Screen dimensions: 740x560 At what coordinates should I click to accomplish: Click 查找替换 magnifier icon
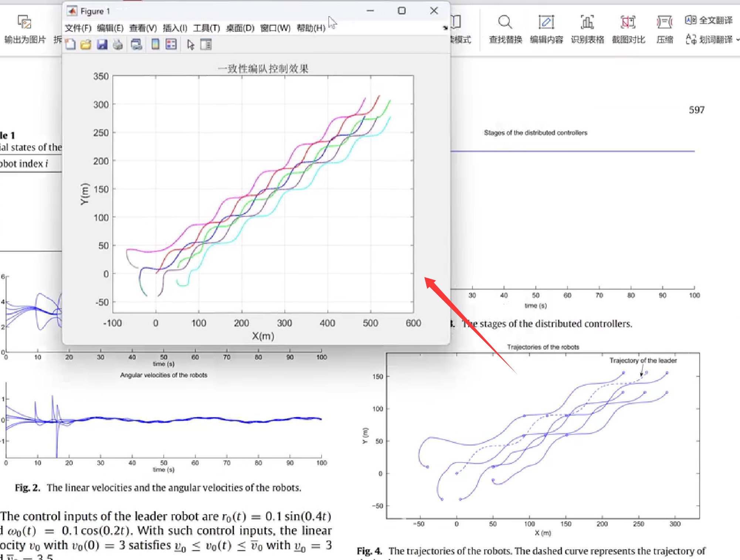coord(505,23)
